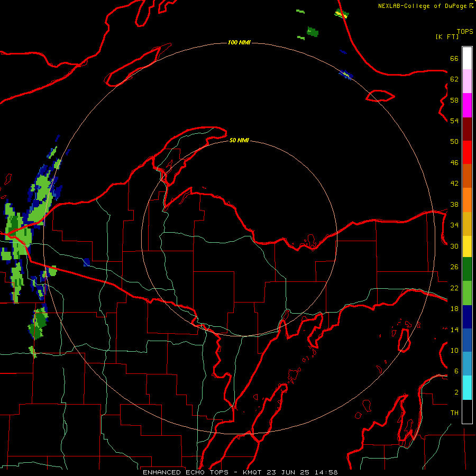Select the light green legend swatch

coord(467,293)
